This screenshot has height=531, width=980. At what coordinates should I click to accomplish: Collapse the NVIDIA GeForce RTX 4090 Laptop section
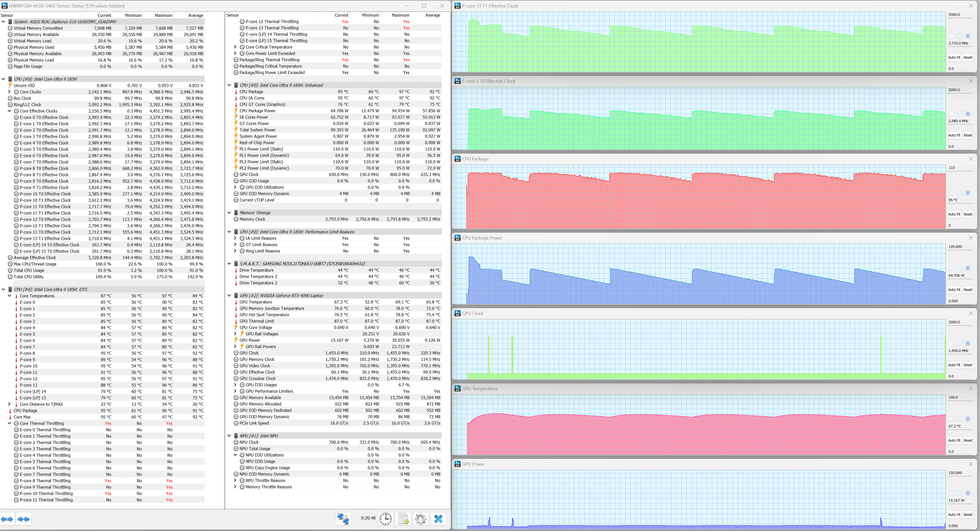point(229,295)
